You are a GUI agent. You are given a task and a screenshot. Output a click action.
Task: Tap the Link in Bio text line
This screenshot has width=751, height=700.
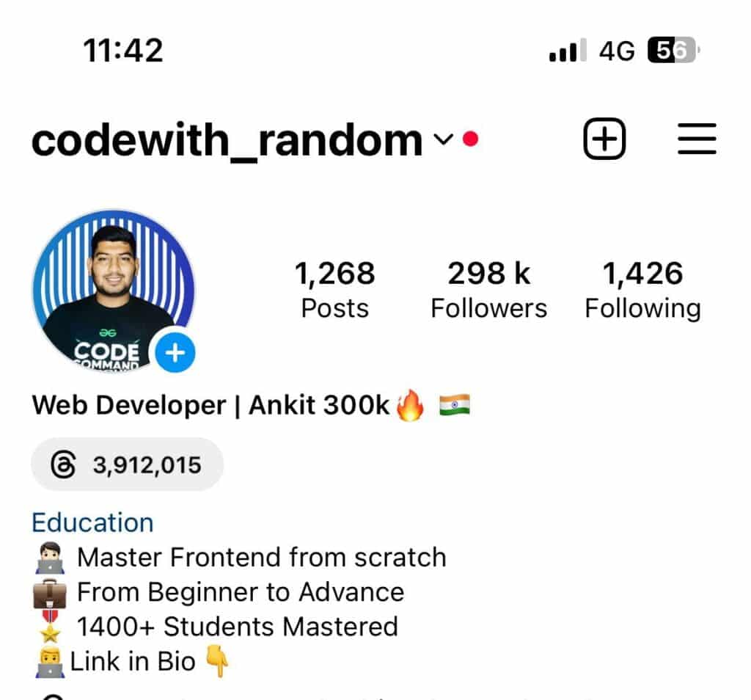click(x=133, y=662)
